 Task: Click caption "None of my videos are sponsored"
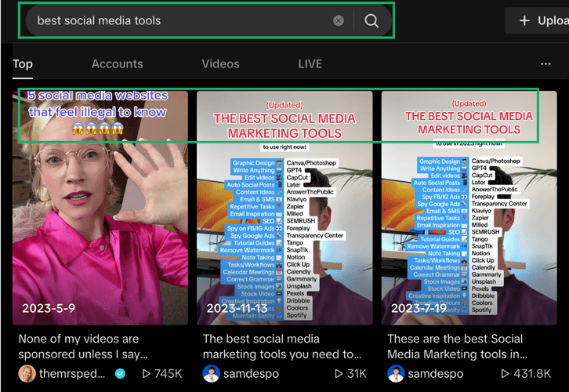coord(83,347)
